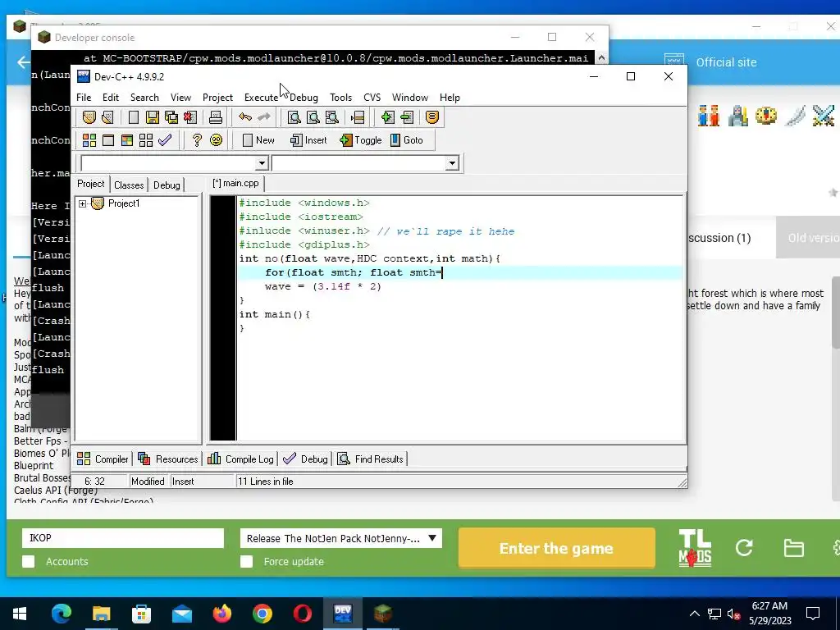Click the back arrow in TLauncher window

(x=23, y=62)
